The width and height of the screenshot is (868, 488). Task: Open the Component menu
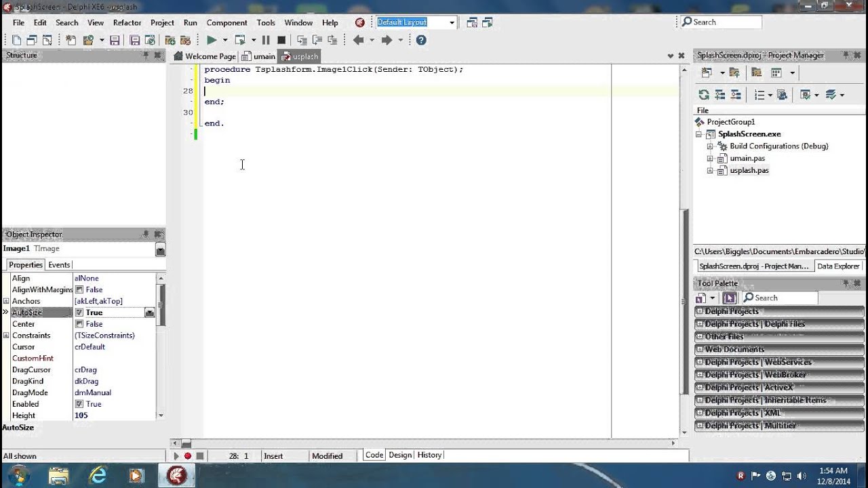(226, 22)
